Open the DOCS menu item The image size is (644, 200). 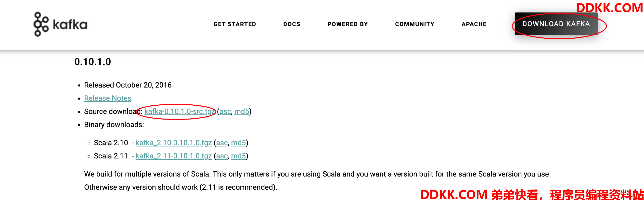292,24
